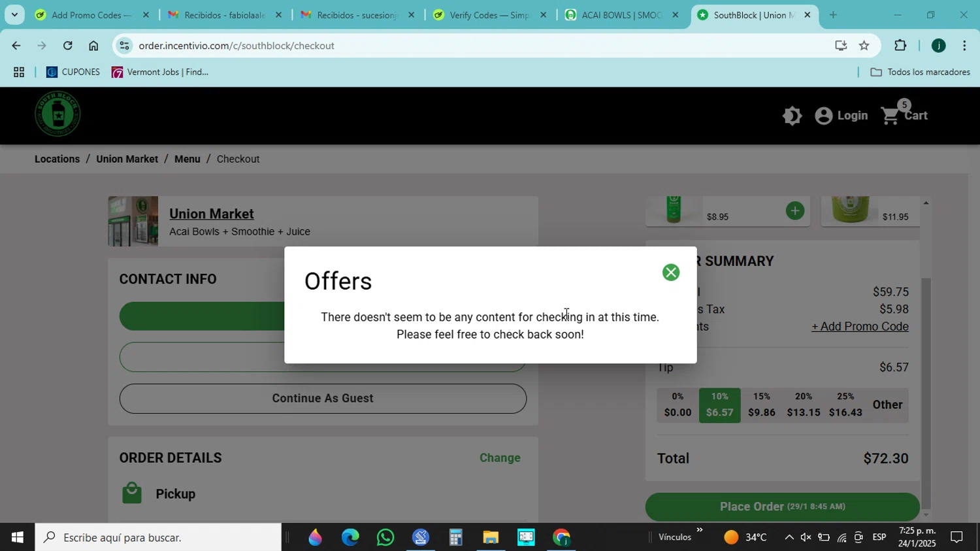The height and width of the screenshot is (551, 980).
Task: Open the Windows Start menu
Action: click(17, 537)
